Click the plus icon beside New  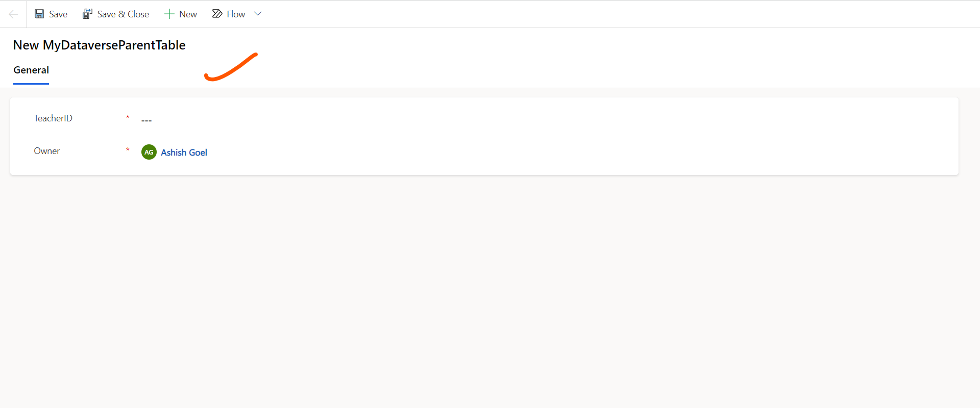click(x=168, y=14)
